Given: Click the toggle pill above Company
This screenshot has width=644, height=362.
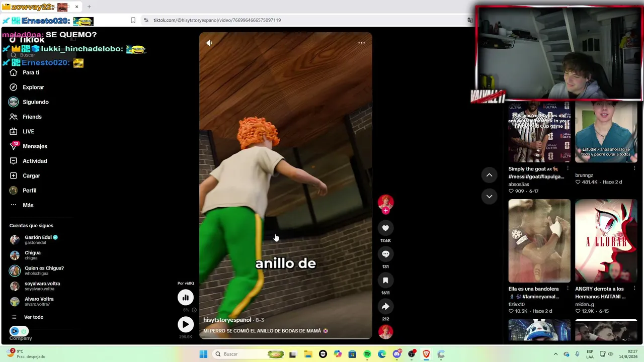Looking at the screenshot, I should [19, 331].
